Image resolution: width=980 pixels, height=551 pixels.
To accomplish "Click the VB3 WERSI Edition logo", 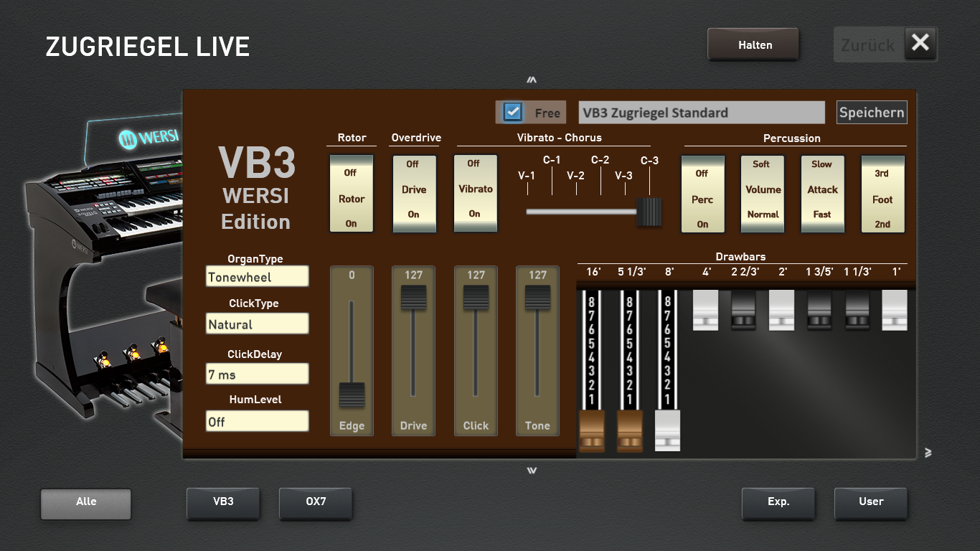I will [x=256, y=188].
